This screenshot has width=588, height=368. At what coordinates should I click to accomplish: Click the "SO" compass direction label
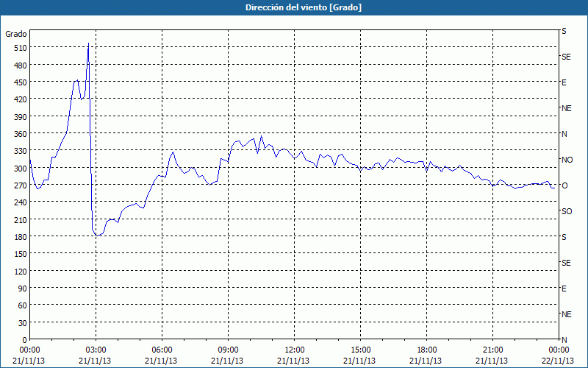pyautogui.click(x=567, y=211)
